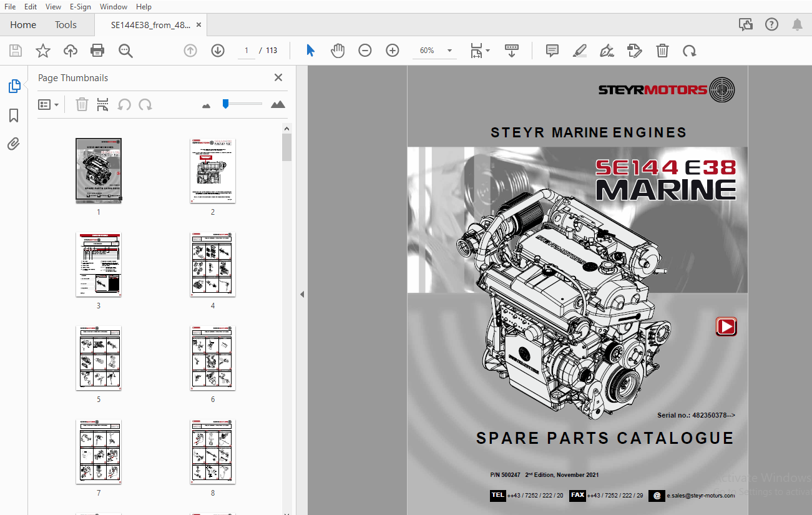Viewport: 812px width, 515px height.
Task: Close the SE144E38 document tab
Action: 199,25
